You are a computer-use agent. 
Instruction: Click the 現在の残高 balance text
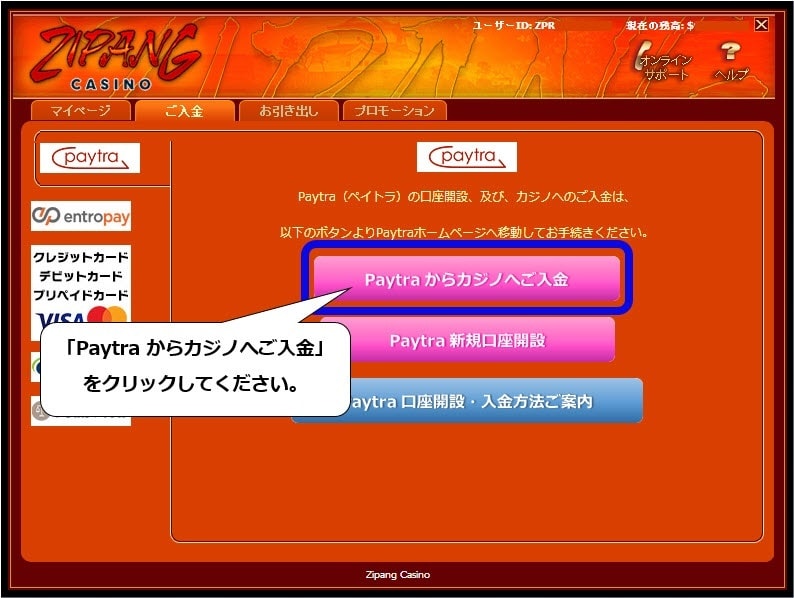point(660,25)
